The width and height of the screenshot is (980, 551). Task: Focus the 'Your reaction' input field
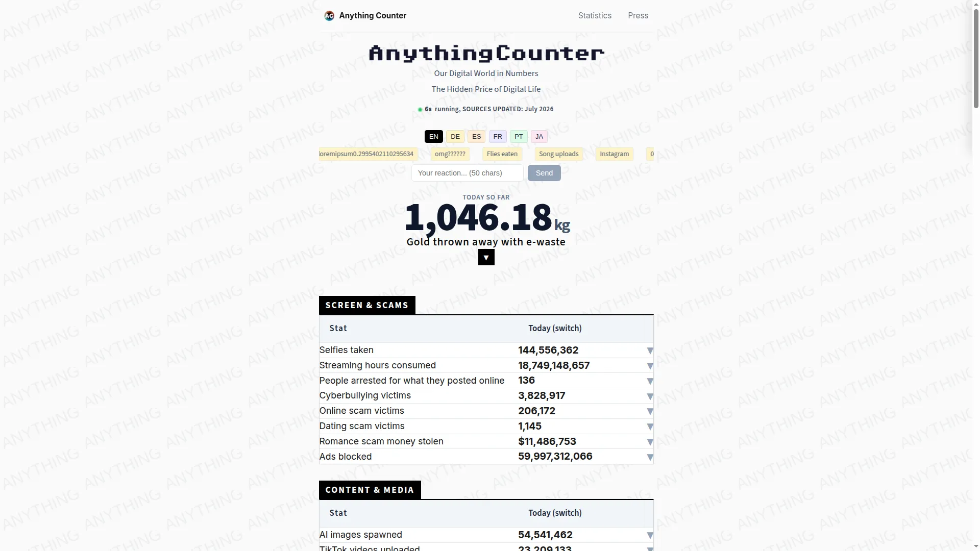pyautogui.click(x=468, y=173)
